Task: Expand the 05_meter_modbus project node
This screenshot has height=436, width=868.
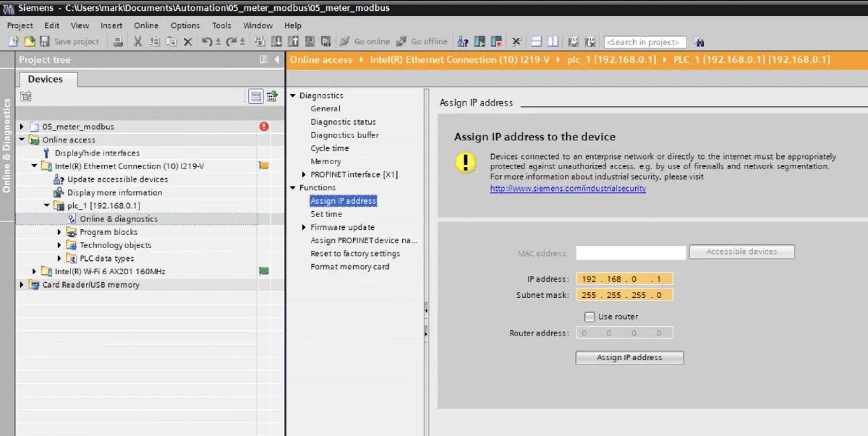Action: (22, 127)
